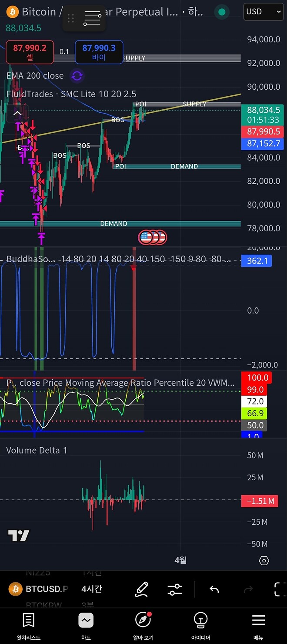This screenshot has width=287, height=644.
Task: Click the Bitcoin icon beside BTCUSD.P
Action: coord(15,589)
